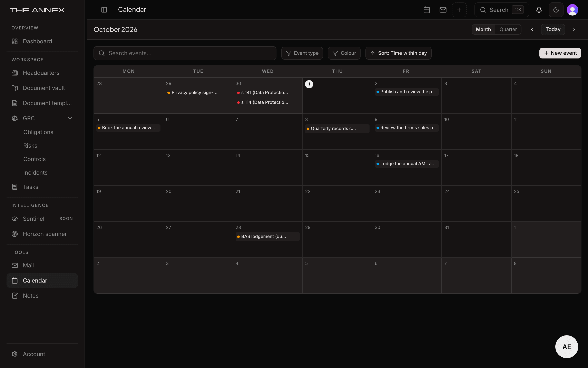The width and height of the screenshot is (588, 368).
Task: Open Account settings
Action: (x=42, y=354)
